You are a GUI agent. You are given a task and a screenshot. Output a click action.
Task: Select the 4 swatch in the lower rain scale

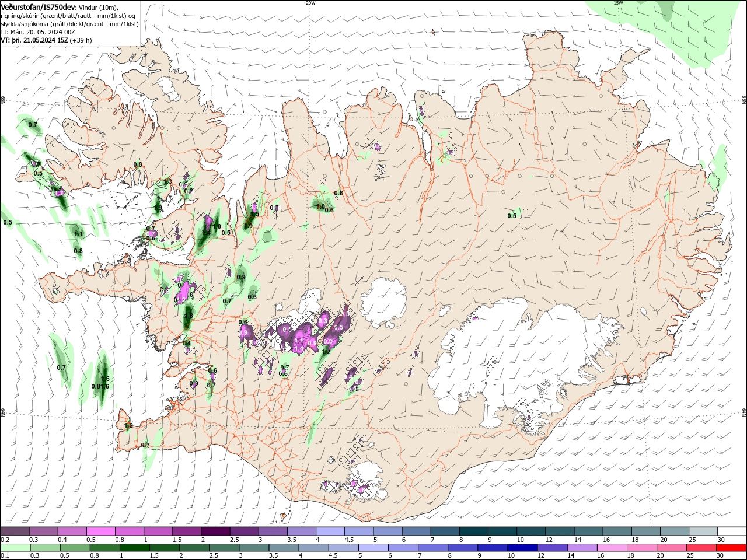[313, 548]
